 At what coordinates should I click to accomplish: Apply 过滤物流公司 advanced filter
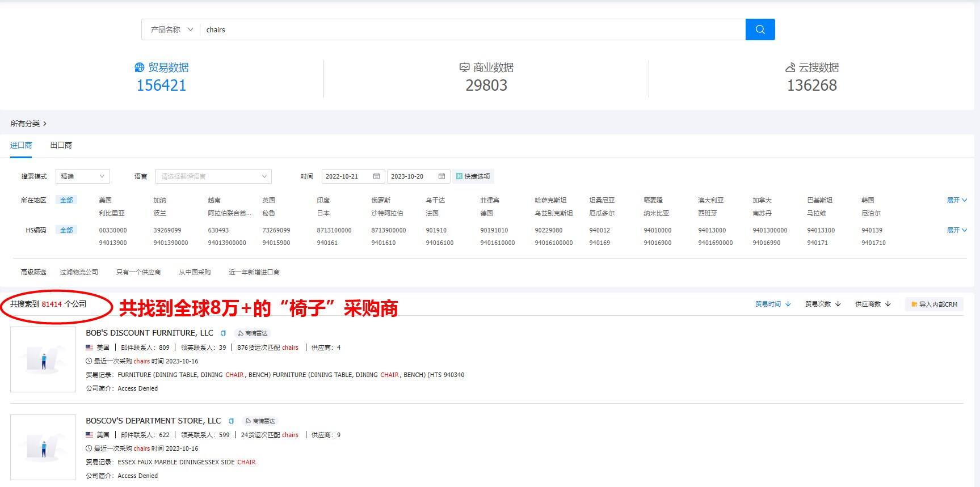coord(79,272)
